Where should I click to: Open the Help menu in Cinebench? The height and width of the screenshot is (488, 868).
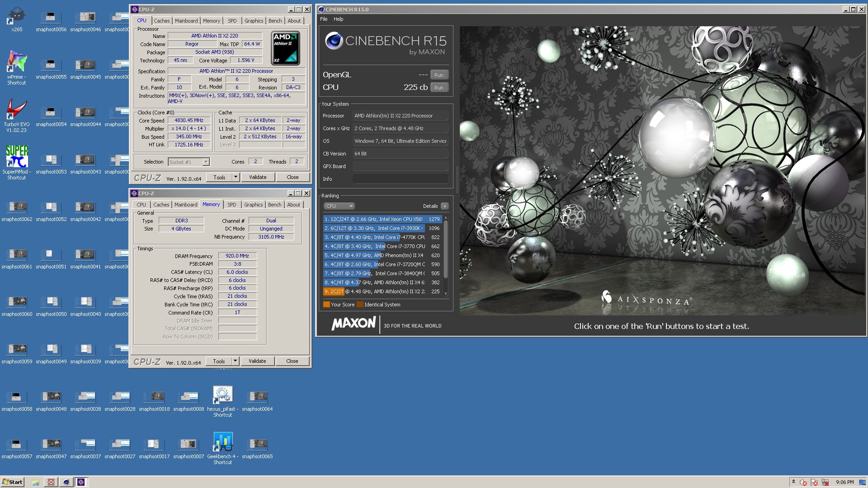point(338,19)
